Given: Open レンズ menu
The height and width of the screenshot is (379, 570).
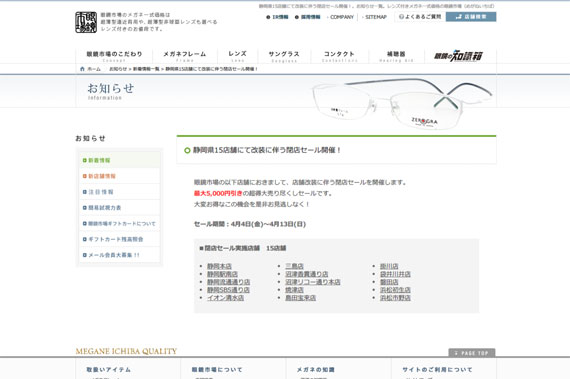Looking at the screenshot, I should [237, 56].
